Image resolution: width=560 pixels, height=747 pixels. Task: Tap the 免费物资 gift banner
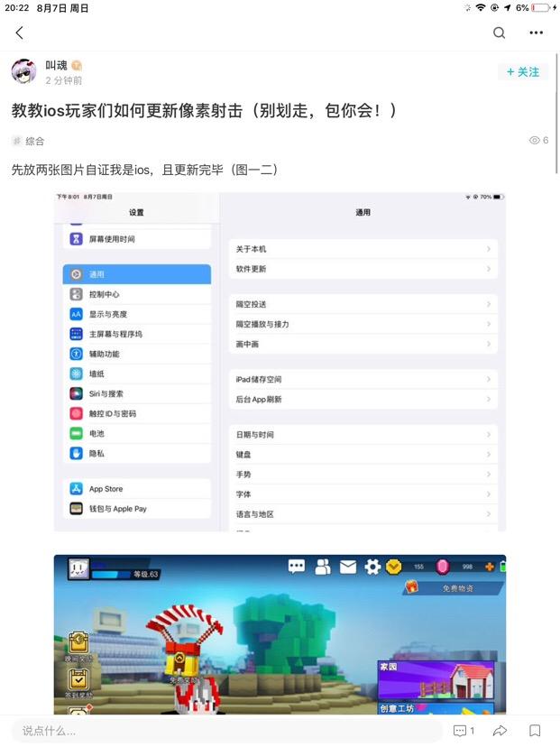click(453, 588)
